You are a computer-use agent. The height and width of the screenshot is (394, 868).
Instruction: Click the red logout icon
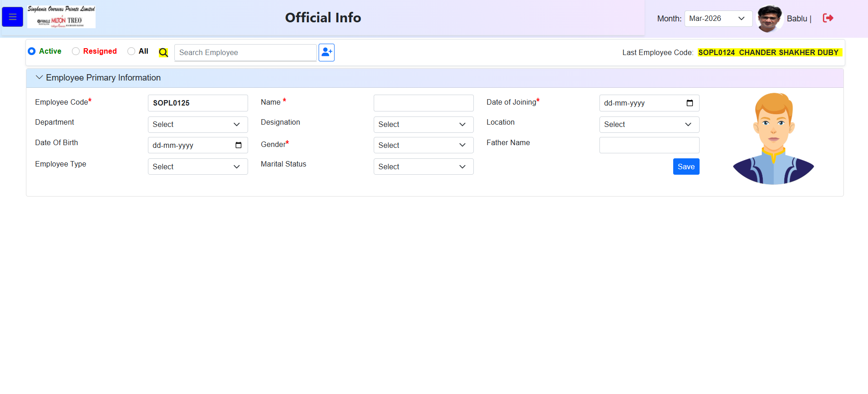click(x=828, y=18)
